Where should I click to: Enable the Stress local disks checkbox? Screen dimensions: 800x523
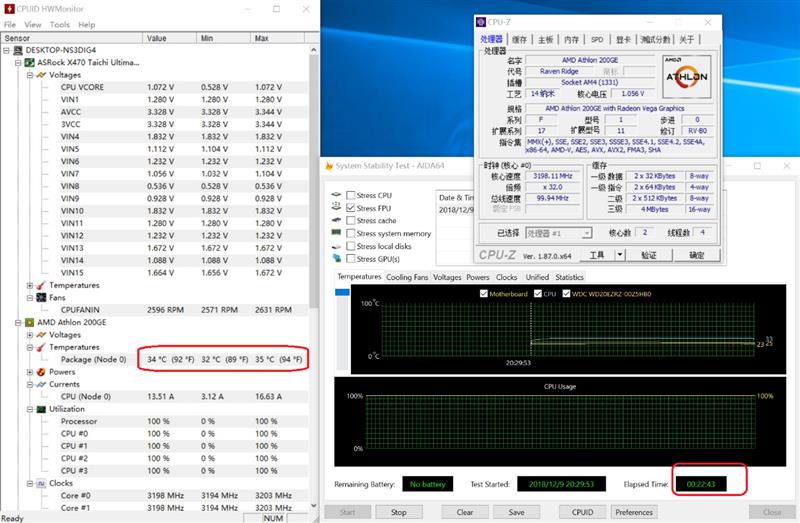tap(351, 246)
